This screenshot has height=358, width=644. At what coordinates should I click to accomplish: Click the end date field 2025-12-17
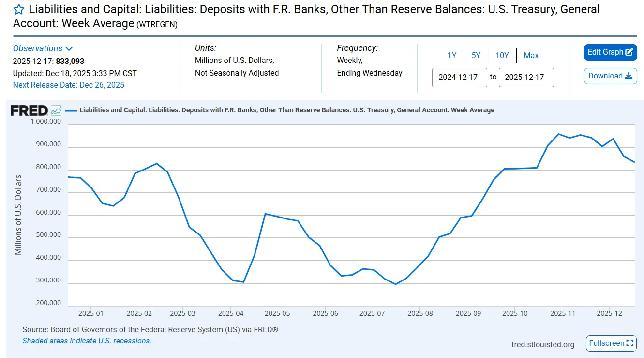click(x=526, y=78)
